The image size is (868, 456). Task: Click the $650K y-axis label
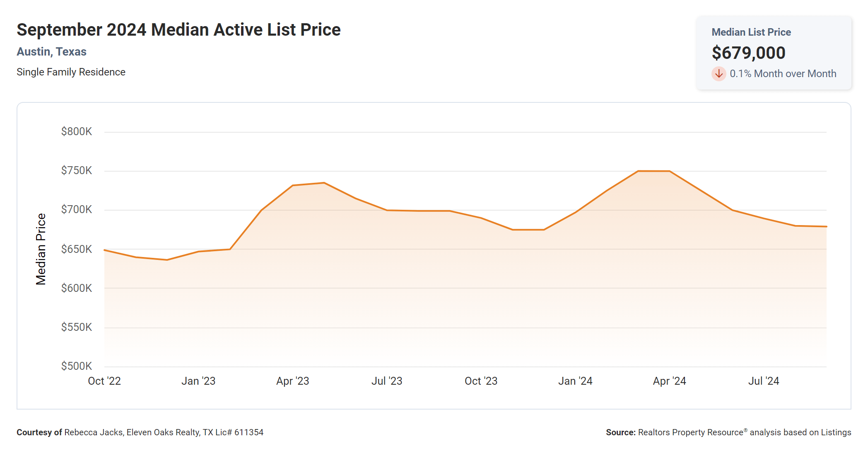77,249
